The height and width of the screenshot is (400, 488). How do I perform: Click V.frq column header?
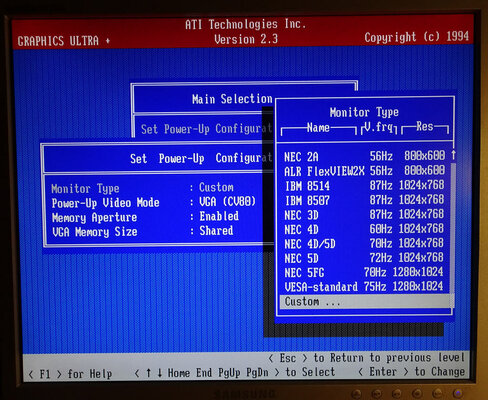(x=378, y=127)
